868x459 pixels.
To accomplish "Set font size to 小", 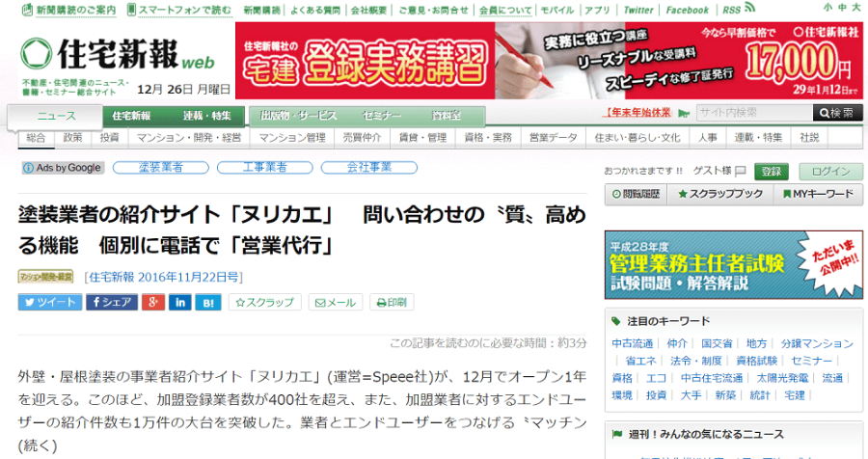I will click(x=828, y=8).
